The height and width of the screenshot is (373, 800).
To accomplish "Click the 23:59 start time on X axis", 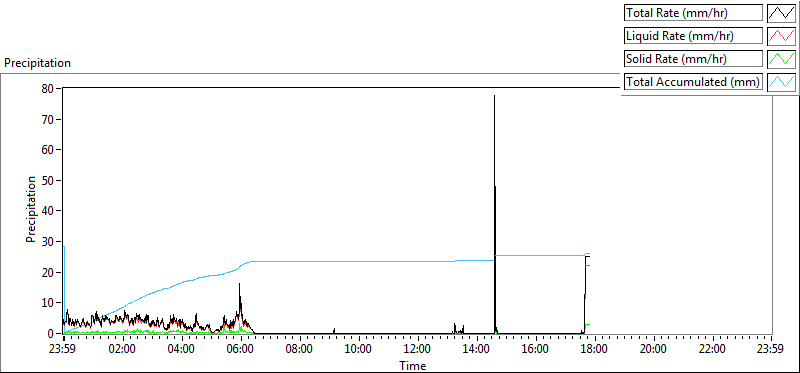I will tap(63, 350).
